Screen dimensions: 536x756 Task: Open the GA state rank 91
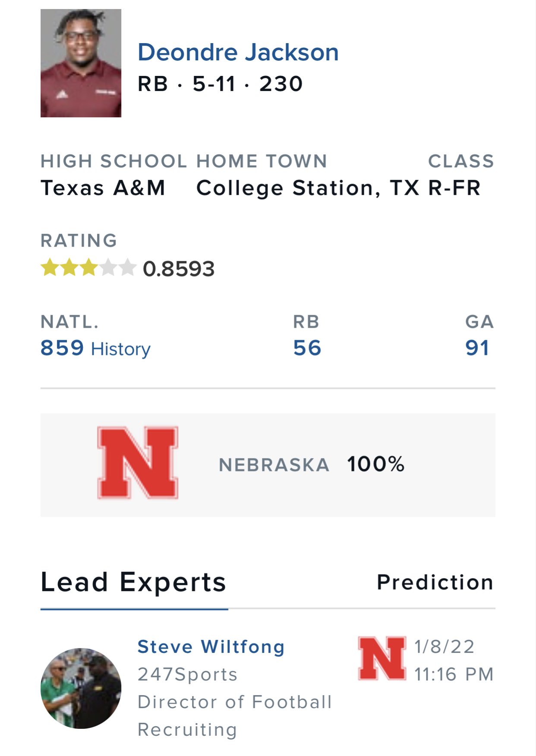(477, 348)
